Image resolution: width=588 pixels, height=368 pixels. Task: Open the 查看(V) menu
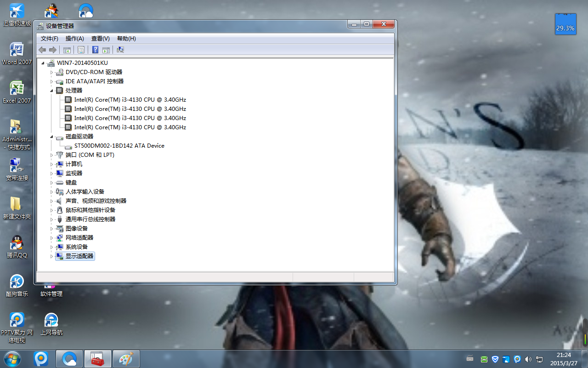coord(100,39)
